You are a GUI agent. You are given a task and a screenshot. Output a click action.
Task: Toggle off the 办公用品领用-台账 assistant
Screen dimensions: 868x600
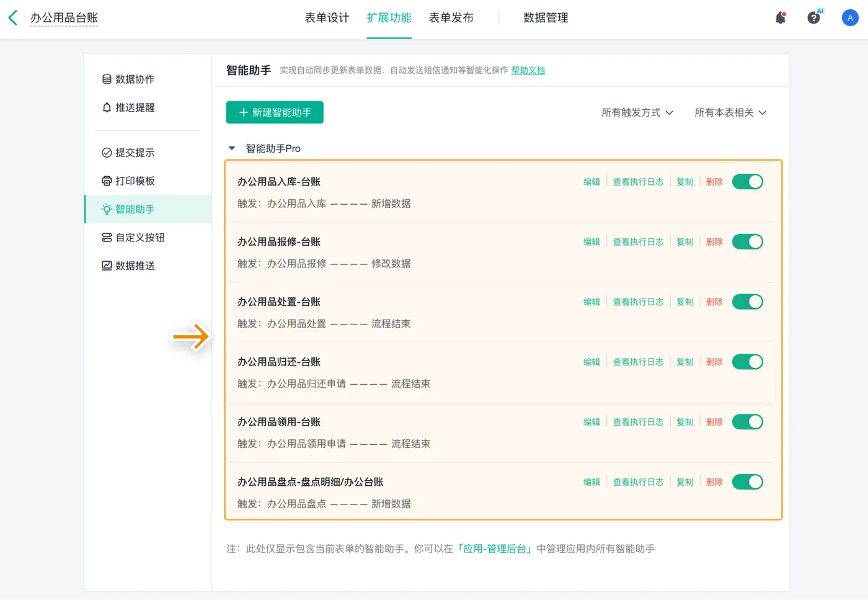point(747,422)
